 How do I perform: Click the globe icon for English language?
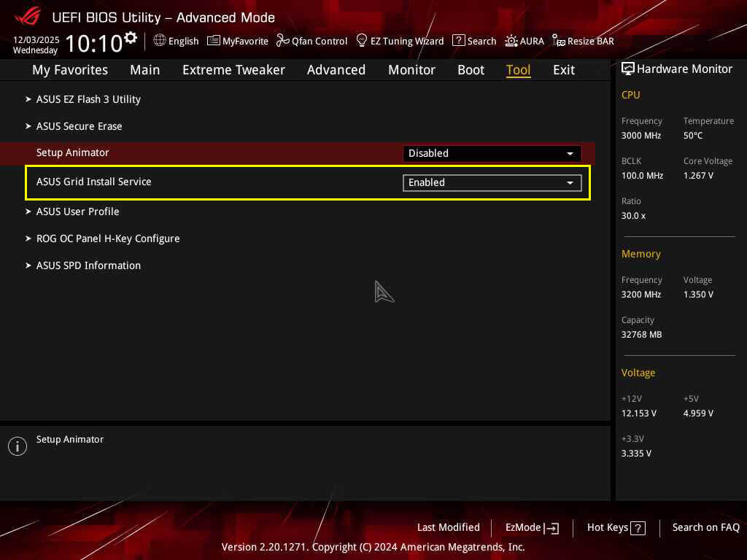point(160,41)
